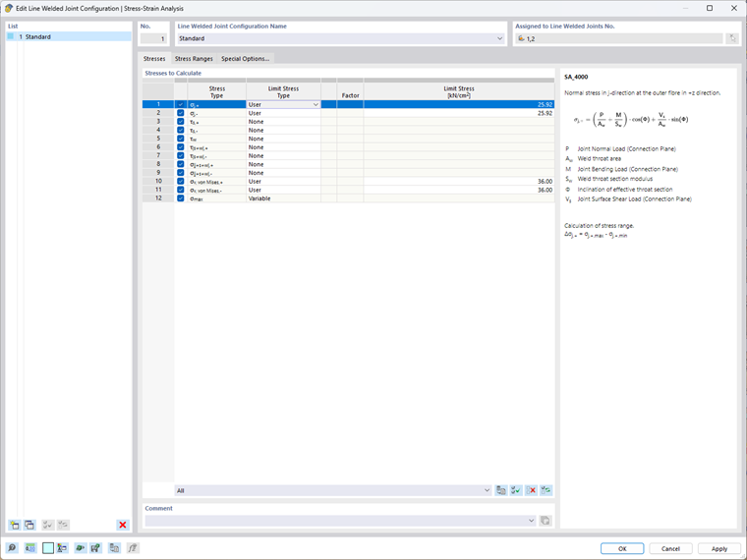The width and height of the screenshot is (747, 560).
Task: Toggle checkbox for row 11 von Mises - stress
Action: (x=181, y=190)
